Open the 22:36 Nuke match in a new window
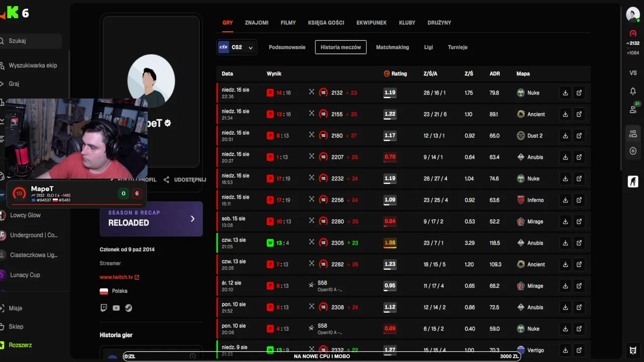 click(x=579, y=93)
